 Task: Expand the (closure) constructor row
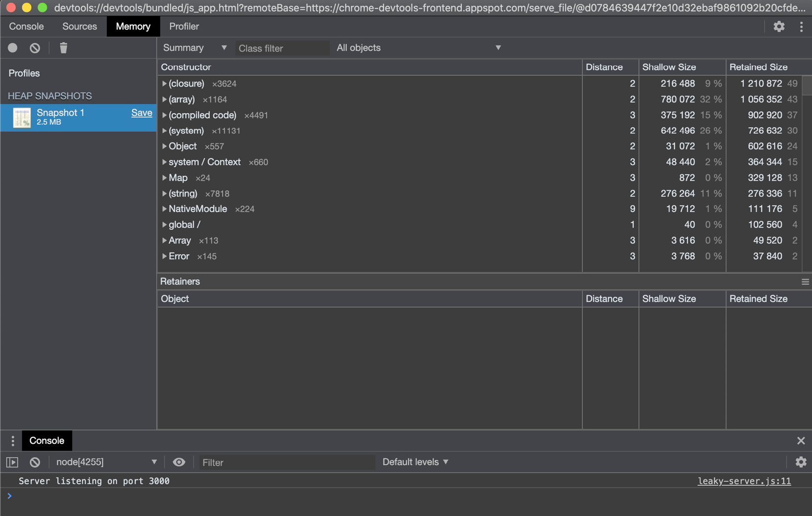click(x=164, y=84)
